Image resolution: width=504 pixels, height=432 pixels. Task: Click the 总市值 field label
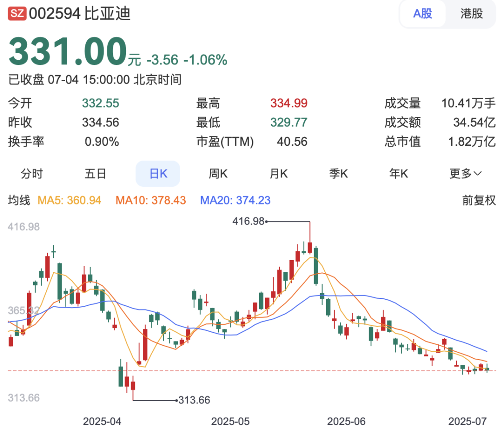403,142
